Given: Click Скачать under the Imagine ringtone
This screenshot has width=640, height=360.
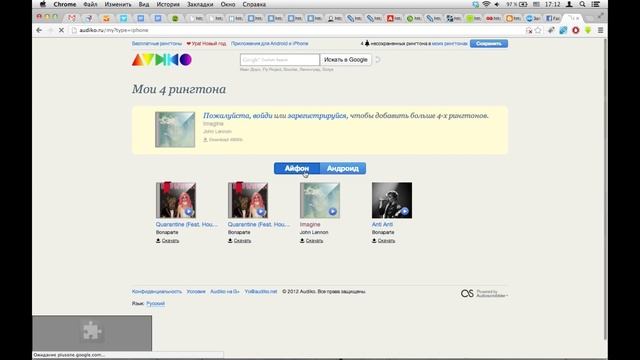Looking at the screenshot, I should 314,241.
